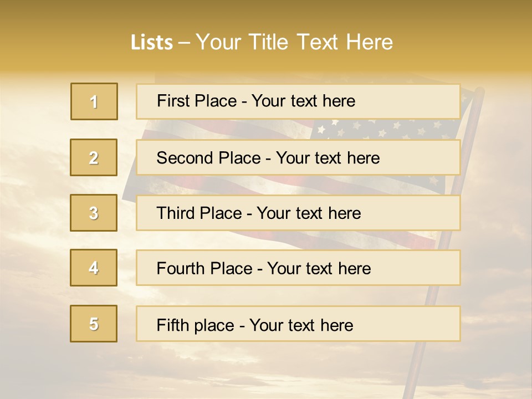
Task: Click the bold word Lists in title
Action: point(151,42)
